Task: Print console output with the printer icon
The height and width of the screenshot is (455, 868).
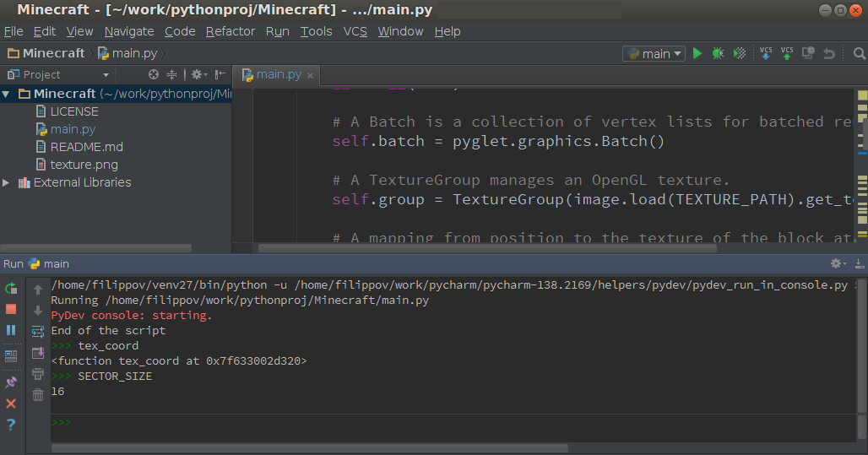Action: [38, 374]
